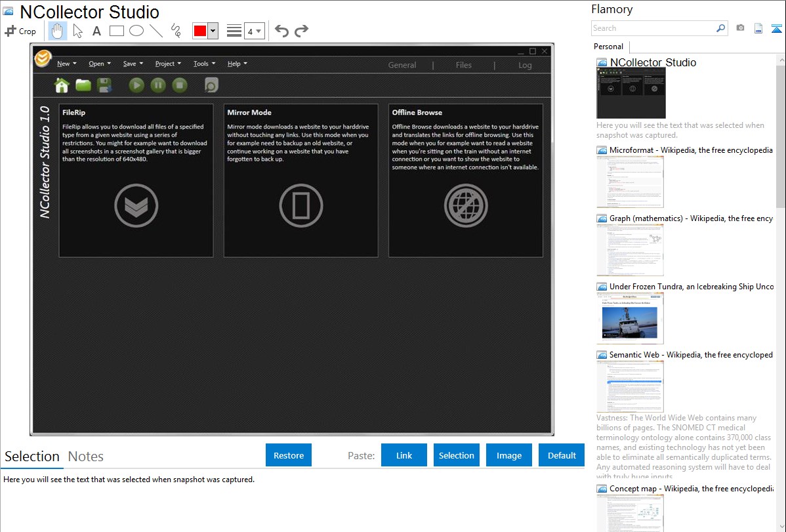The height and width of the screenshot is (532, 786).
Task: Click the Paste Link button
Action: pyautogui.click(x=404, y=455)
